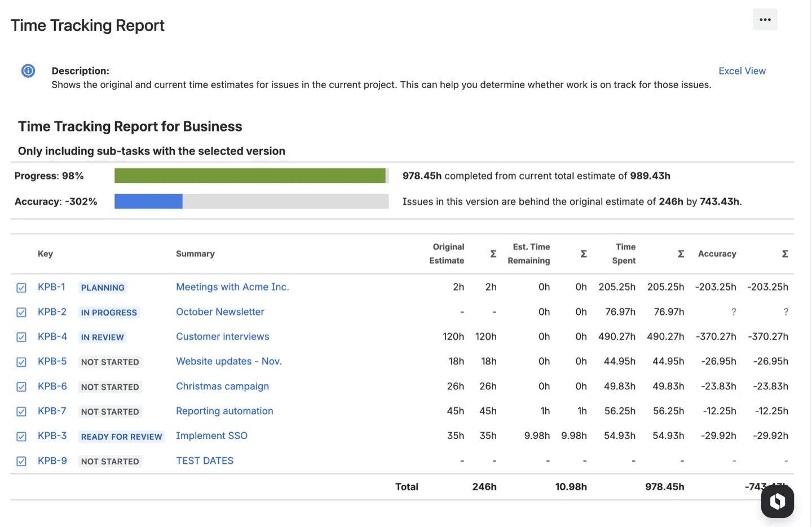Open the Reporting automation issue
812x527 pixels.
(224, 411)
